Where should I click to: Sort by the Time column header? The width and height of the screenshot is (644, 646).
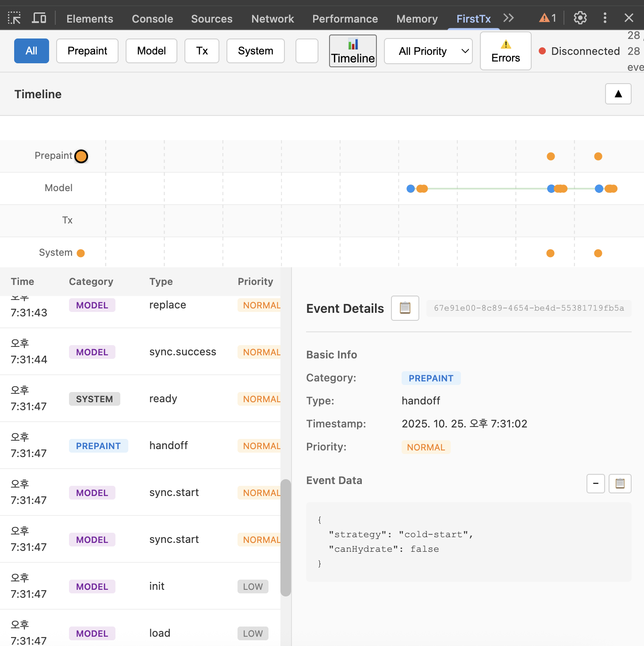(23, 281)
